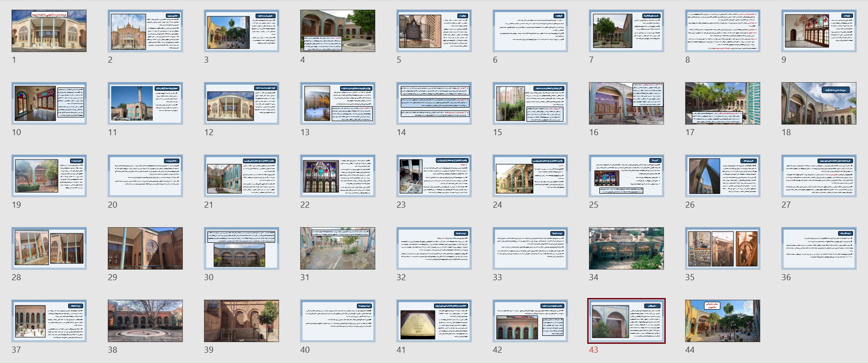Viewport: 868px width, 363px height.
Task: Select slide 11 showing the minaret tower
Action: pyautogui.click(x=145, y=103)
